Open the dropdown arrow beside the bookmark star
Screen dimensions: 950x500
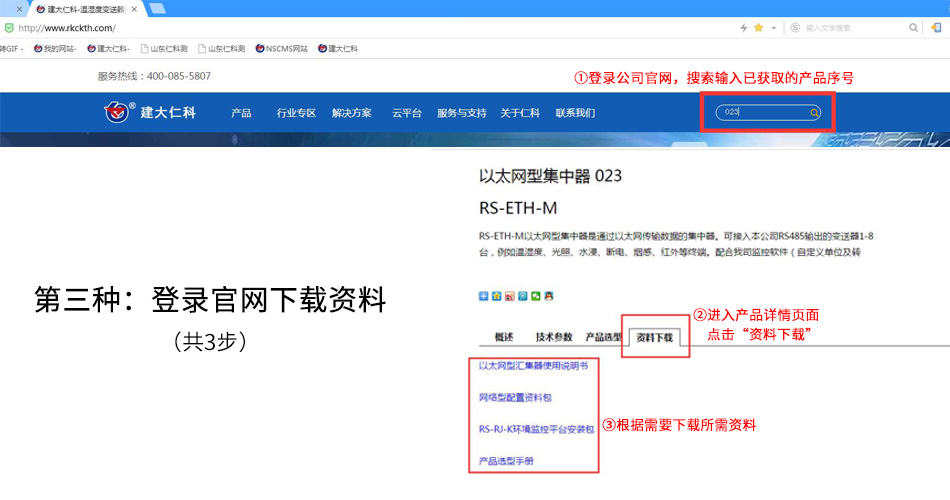coord(773,28)
